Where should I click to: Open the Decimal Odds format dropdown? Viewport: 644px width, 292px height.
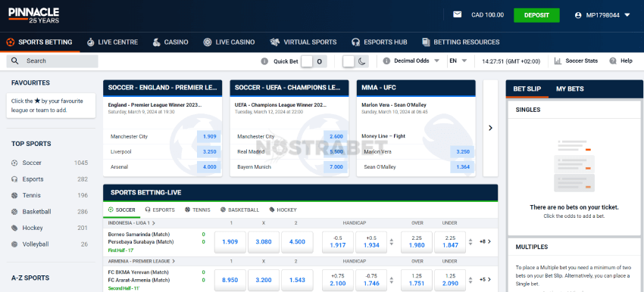(417, 61)
